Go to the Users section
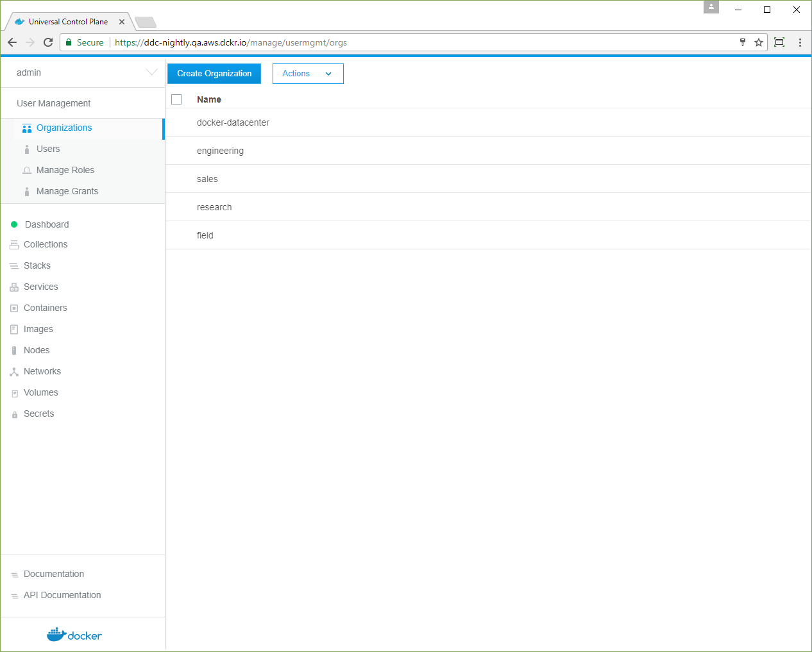812x652 pixels. click(x=48, y=149)
